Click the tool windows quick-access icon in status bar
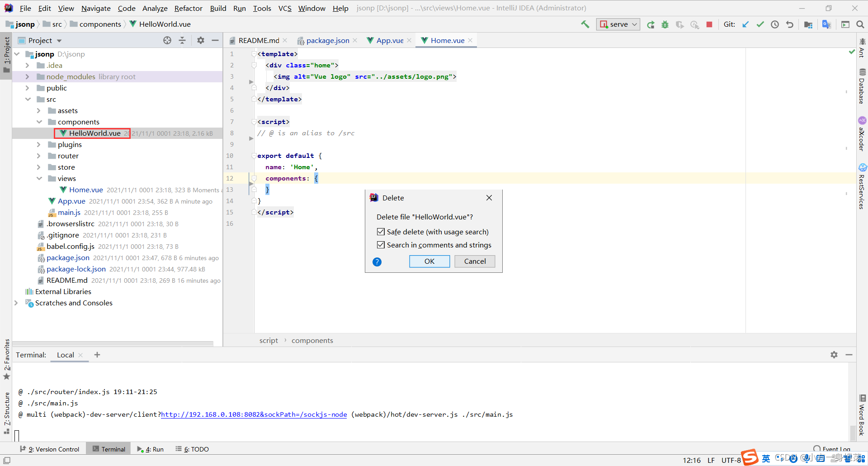Image resolution: width=868 pixels, height=466 pixels. (x=7, y=460)
